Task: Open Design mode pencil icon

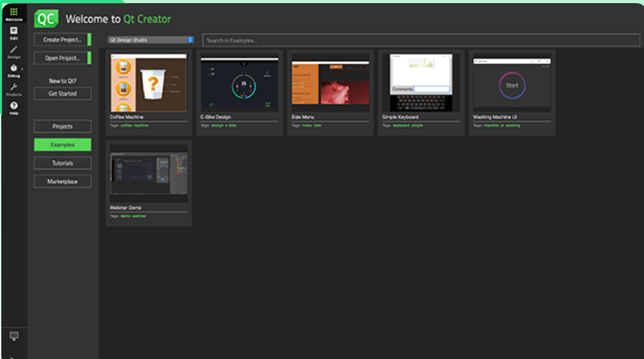Action: coord(13,51)
